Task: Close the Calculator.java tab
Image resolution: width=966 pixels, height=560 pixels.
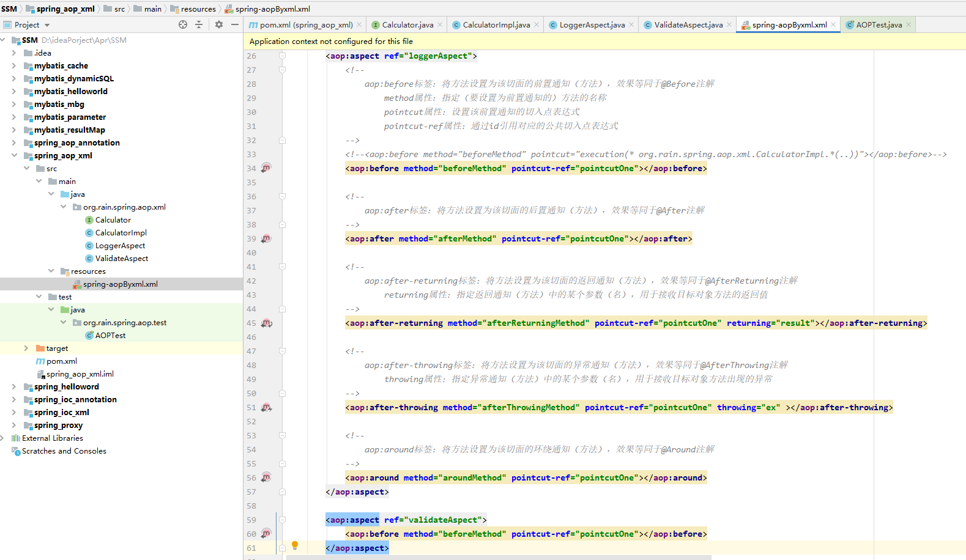Action: click(440, 25)
